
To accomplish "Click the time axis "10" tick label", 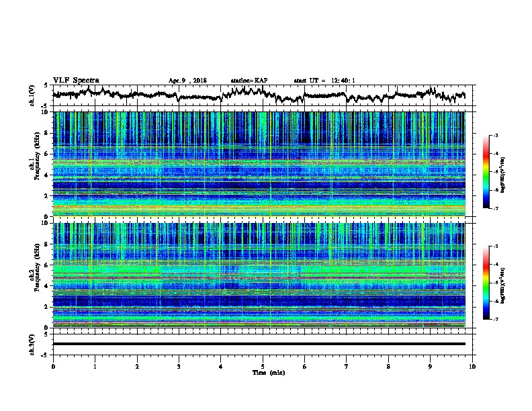I will (472, 367).
